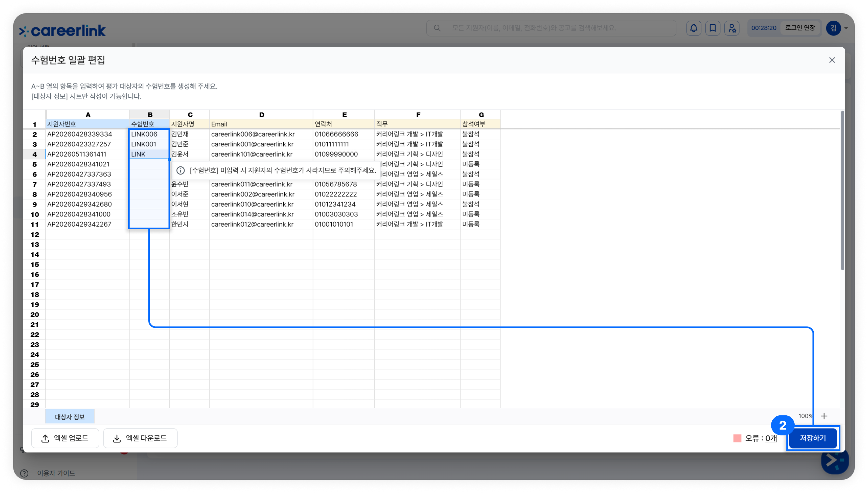This screenshot has width=868, height=493.
Task: Open the 오류 : 0개 error link
Action: pos(771,438)
